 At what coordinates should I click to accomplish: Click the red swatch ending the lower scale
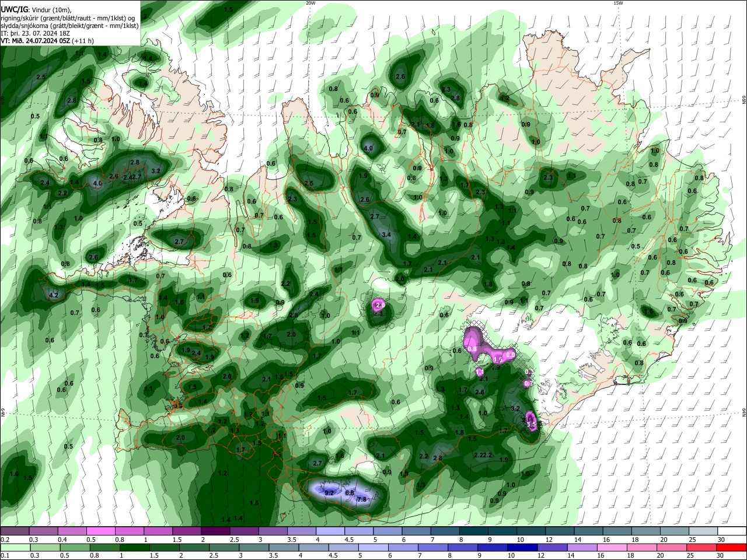(x=732, y=547)
